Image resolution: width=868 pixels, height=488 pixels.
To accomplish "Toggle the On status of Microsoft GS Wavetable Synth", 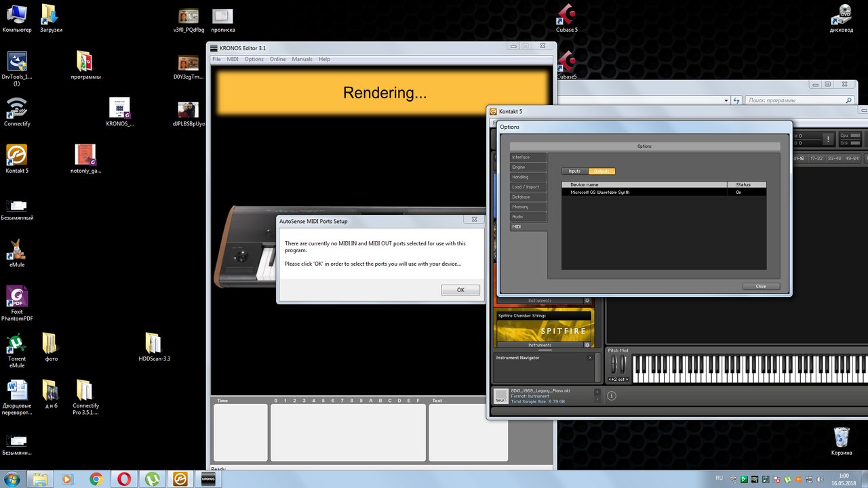I will (x=738, y=192).
